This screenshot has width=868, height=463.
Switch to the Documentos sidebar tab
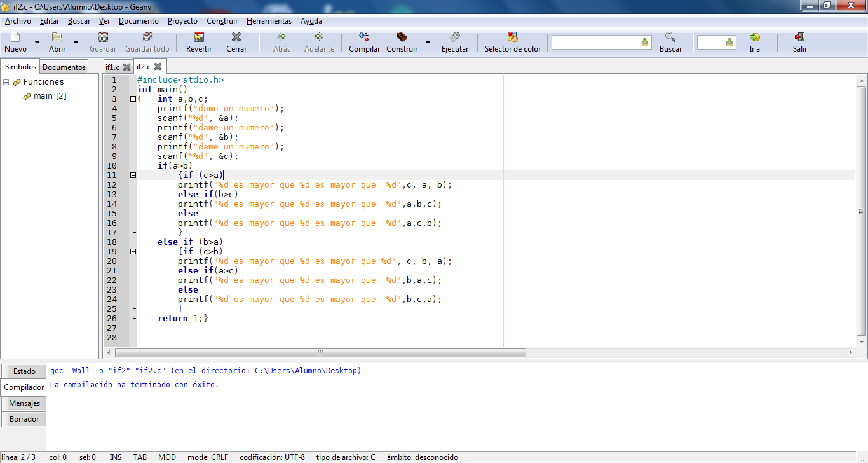pos(64,66)
